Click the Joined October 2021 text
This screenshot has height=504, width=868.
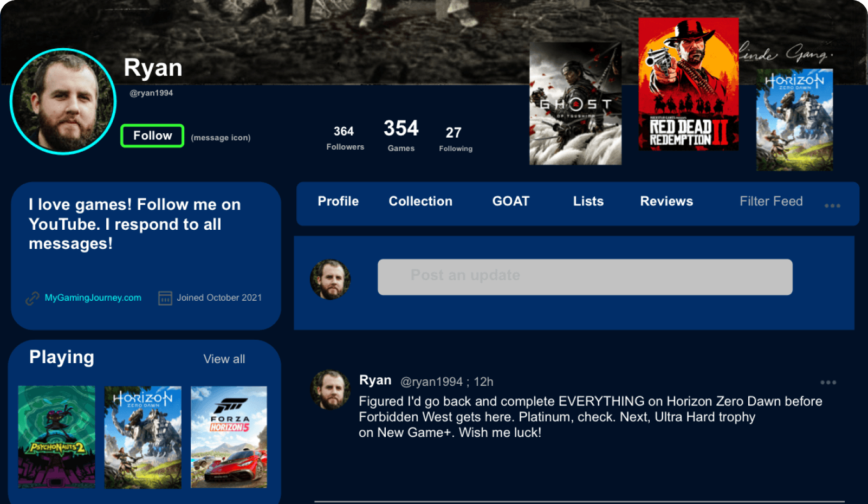point(219,298)
